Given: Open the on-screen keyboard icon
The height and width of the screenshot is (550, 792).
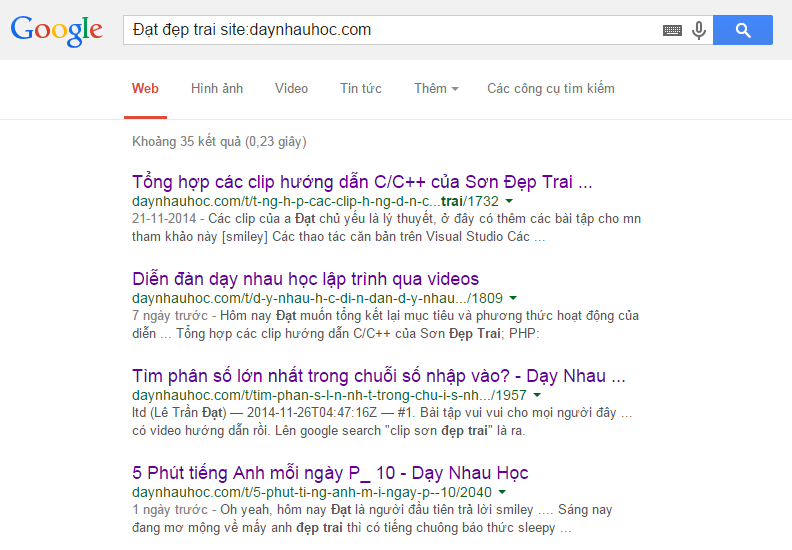Looking at the screenshot, I should point(672,30).
